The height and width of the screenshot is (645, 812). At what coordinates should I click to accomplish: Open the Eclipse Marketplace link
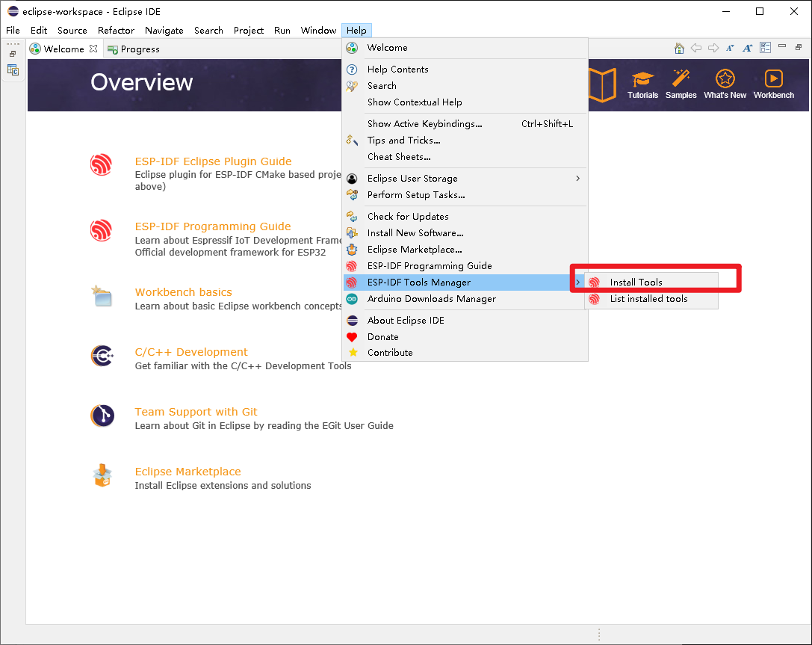point(187,472)
